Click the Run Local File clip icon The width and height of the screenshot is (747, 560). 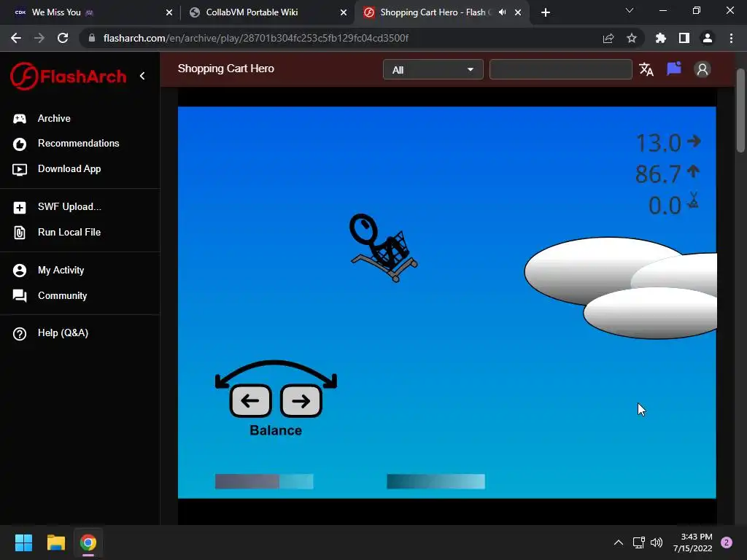(x=20, y=233)
